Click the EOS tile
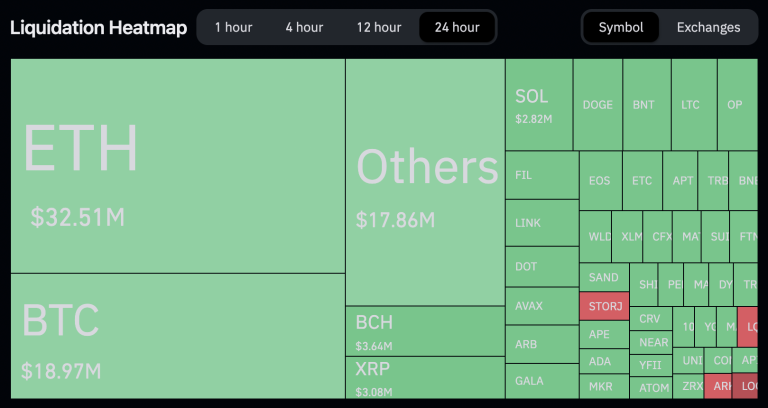This screenshot has width=768, height=408. coord(600,181)
